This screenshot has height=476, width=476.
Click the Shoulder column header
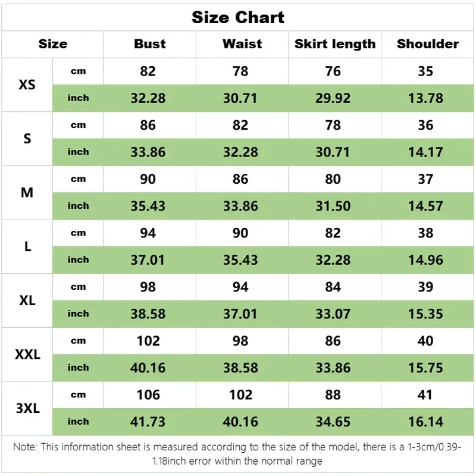(428, 44)
